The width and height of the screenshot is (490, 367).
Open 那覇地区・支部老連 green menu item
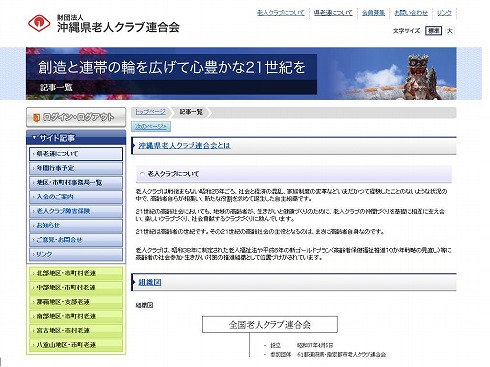76,302
